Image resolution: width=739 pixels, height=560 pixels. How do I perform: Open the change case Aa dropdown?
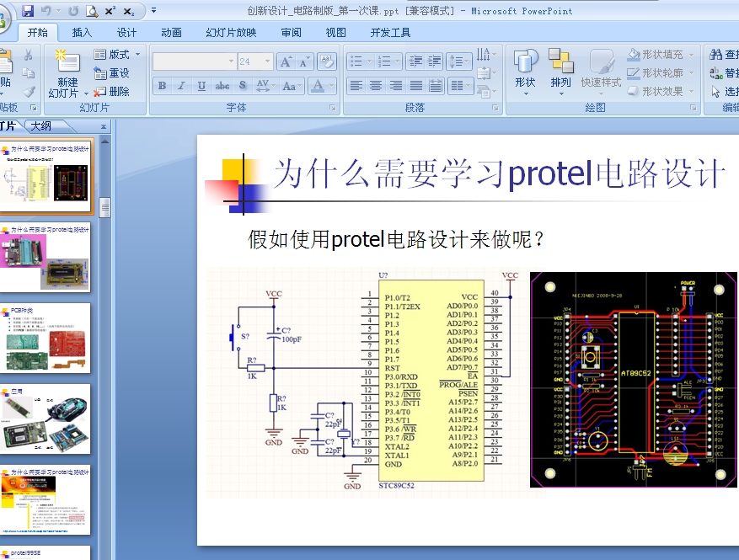[x=292, y=86]
